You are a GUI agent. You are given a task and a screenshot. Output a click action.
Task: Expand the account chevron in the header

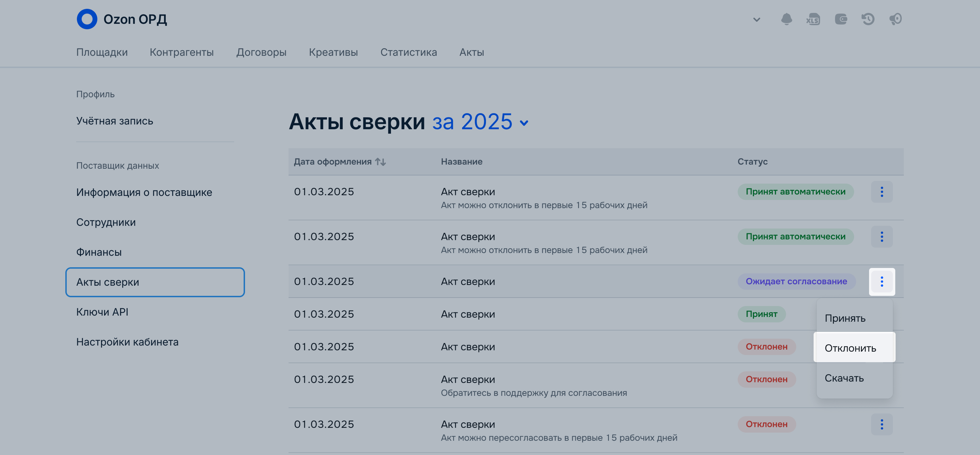(x=756, y=20)
